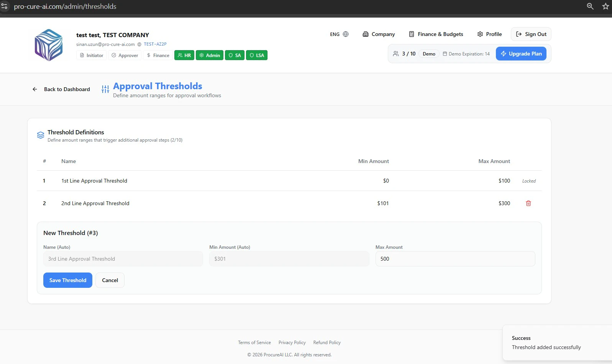This screenshot has height=364, width=612.
Task: Click the Name column header
Action: (69, 161)
